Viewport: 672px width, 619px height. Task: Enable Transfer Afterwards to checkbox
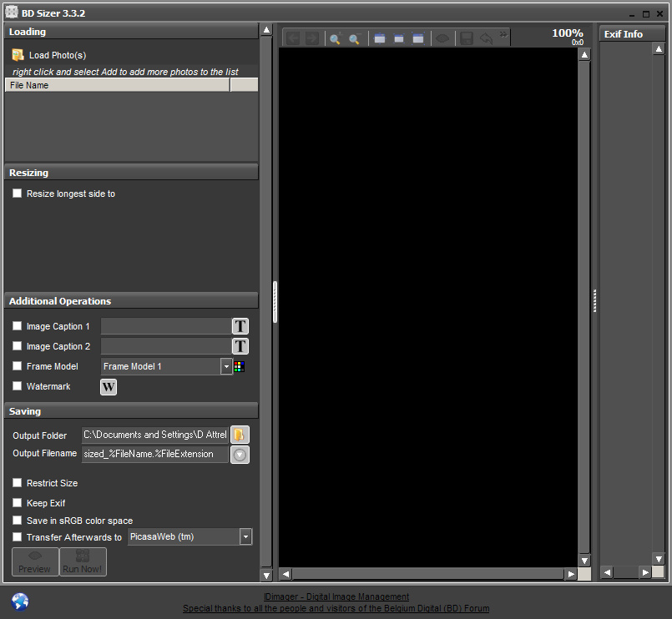point(18,536)
